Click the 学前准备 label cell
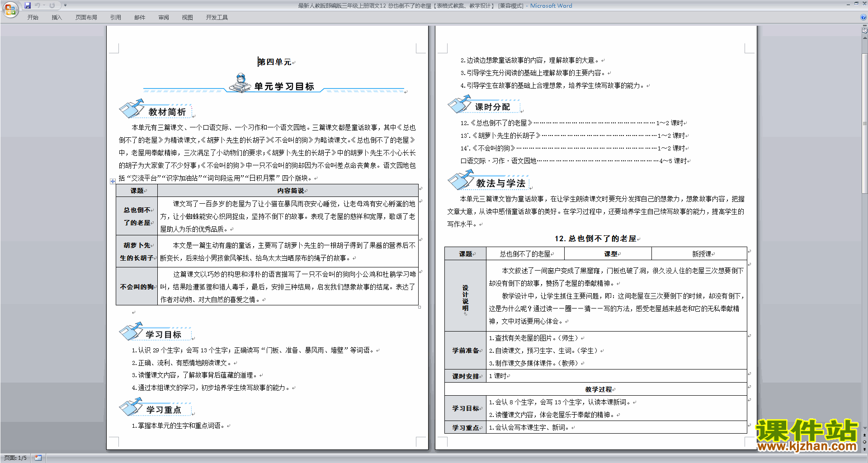The height and width of the screenshot is (463, 868). tap(465, 351)
